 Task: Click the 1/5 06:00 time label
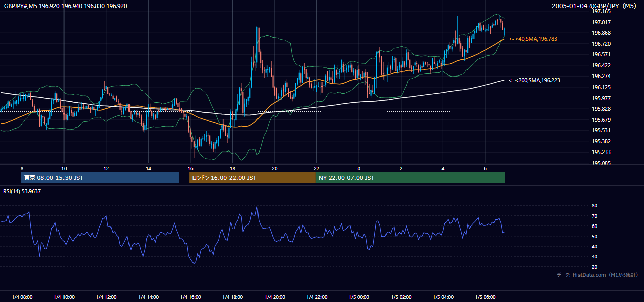coord(485,297)
